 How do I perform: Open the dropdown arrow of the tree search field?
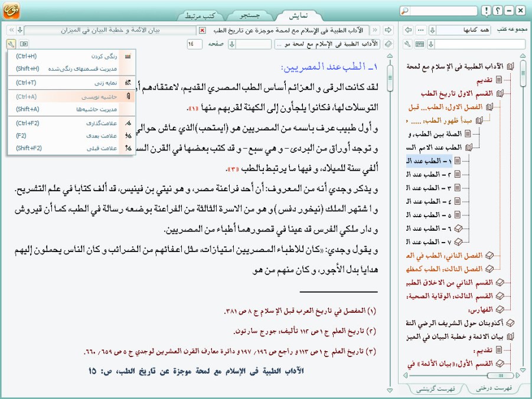pos(431,44)
